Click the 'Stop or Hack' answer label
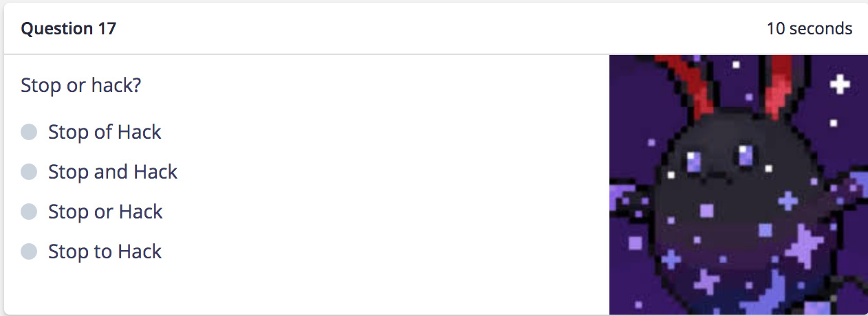 105,212
